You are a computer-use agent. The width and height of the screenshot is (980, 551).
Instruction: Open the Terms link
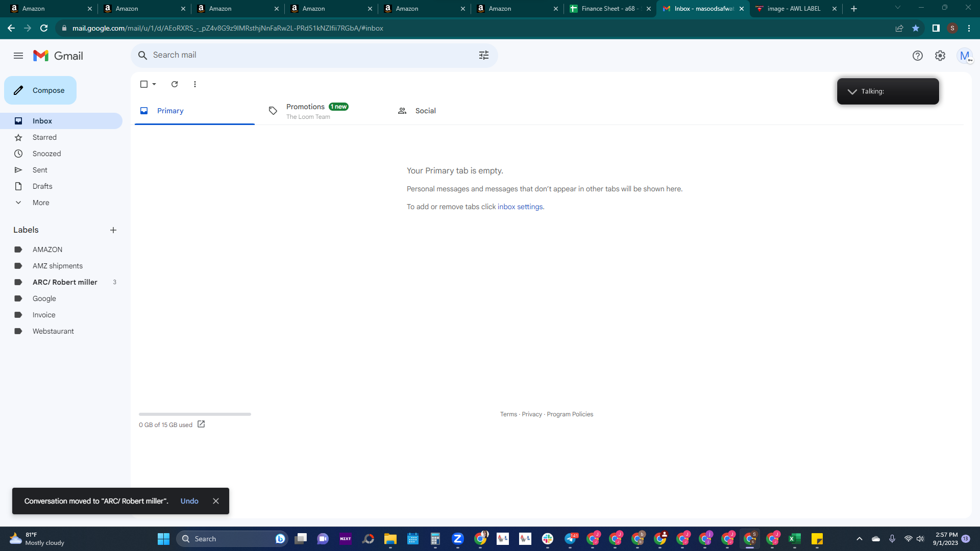pyautogui.click(x=508, y=414)
